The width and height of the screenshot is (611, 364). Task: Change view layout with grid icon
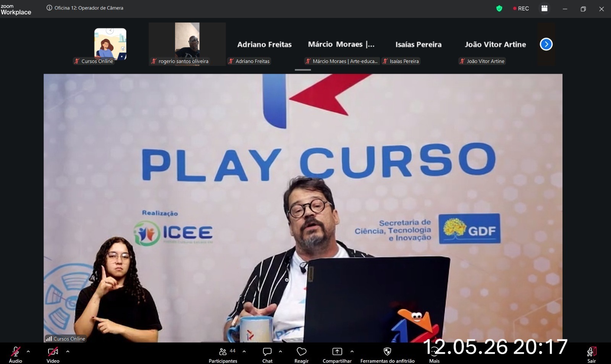(x=545, y=8)
